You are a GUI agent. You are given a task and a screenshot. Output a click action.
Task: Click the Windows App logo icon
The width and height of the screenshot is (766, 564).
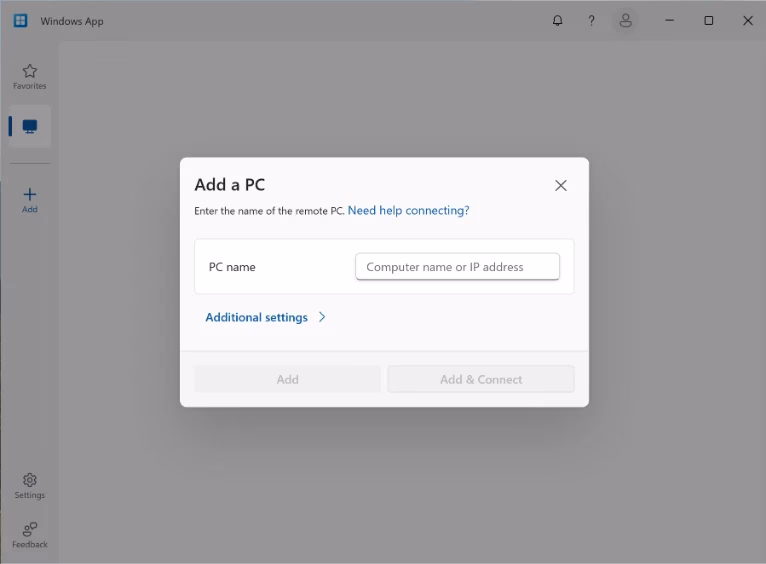[21, 21]
